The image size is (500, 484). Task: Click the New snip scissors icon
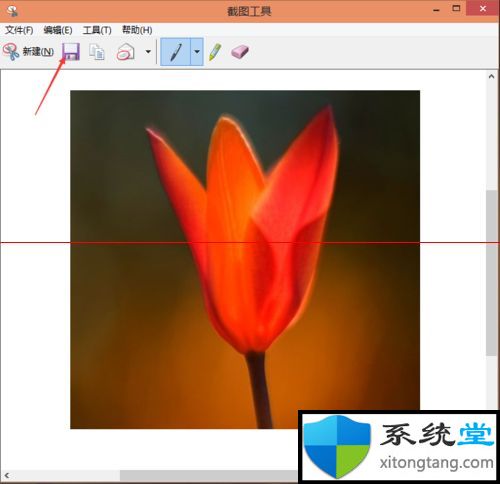pyautogui.click(x=11, y=52)
